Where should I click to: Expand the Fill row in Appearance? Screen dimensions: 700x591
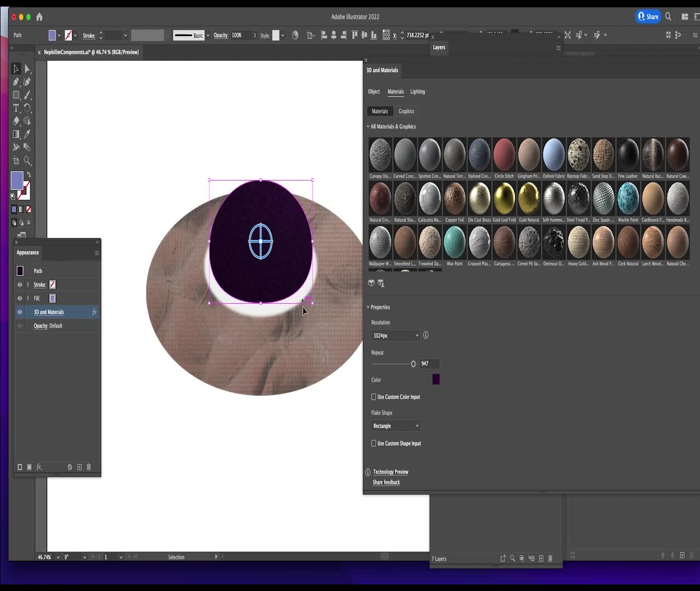[28, 298]
